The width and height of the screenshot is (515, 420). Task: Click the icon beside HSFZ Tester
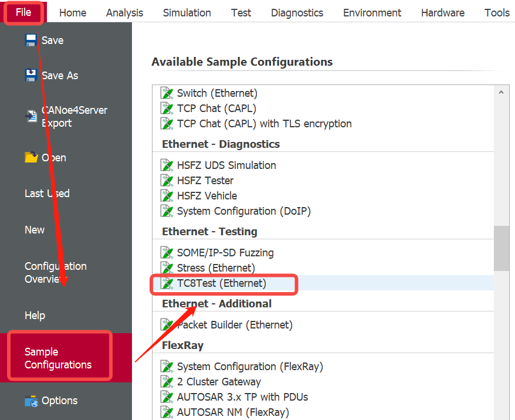point(167,180)
